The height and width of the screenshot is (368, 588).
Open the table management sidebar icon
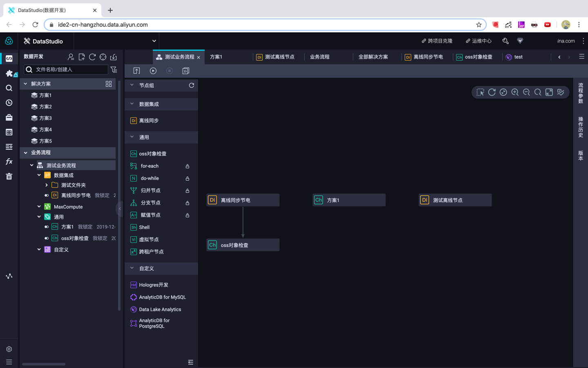coord(9,132)
